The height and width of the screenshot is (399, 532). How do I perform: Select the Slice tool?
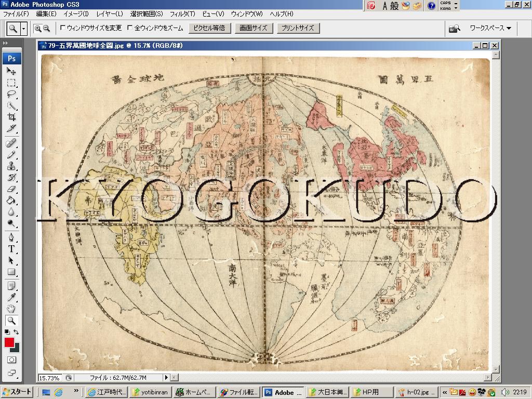pos(11,129)
